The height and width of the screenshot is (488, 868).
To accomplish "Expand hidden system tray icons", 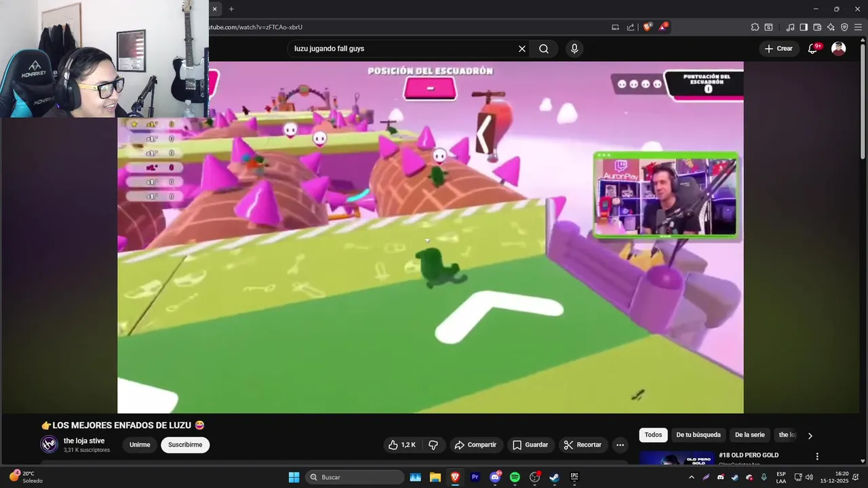I will click(x=691, y=477).
